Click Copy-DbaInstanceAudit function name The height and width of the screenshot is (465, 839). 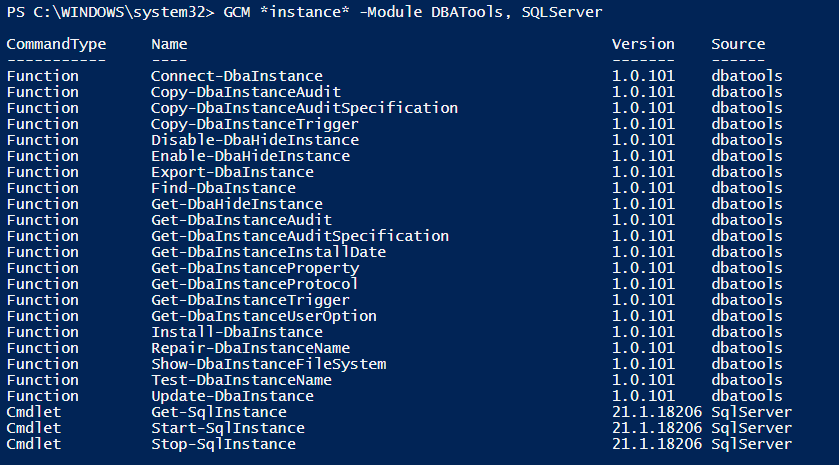(x=246, y=93)
